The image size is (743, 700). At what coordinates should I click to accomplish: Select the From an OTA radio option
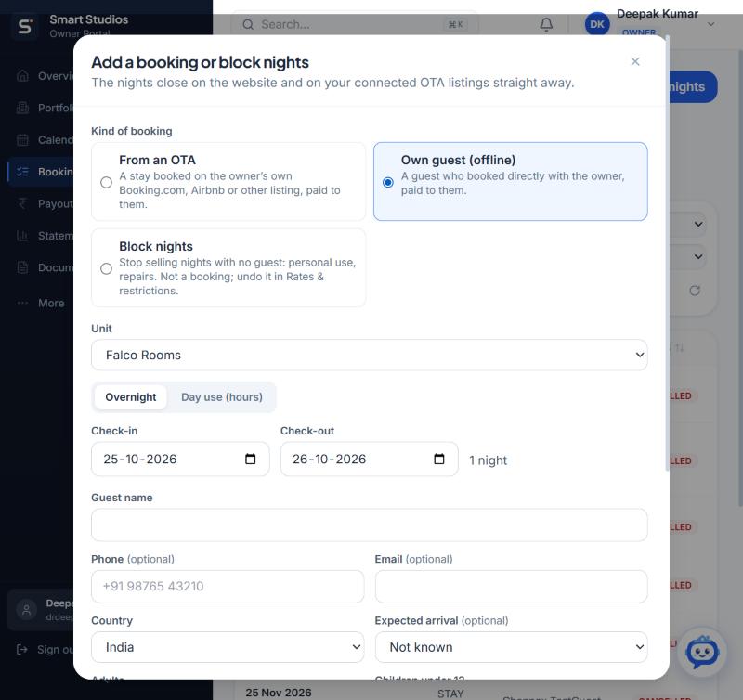[106, 182]
